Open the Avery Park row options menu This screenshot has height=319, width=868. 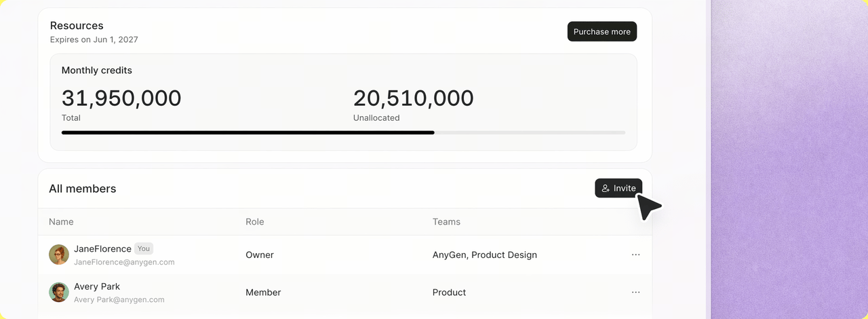click(x=635, y=293)
